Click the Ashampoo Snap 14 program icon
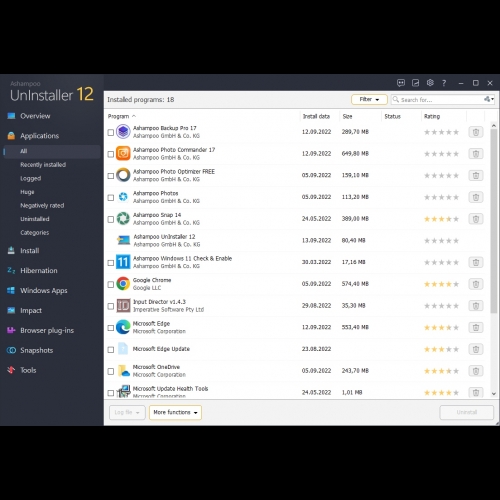500x500 pixels. tap(123, 219)
